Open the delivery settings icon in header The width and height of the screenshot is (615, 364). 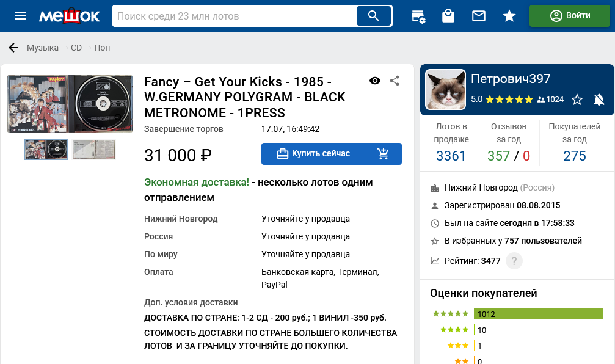coord(418,16)
